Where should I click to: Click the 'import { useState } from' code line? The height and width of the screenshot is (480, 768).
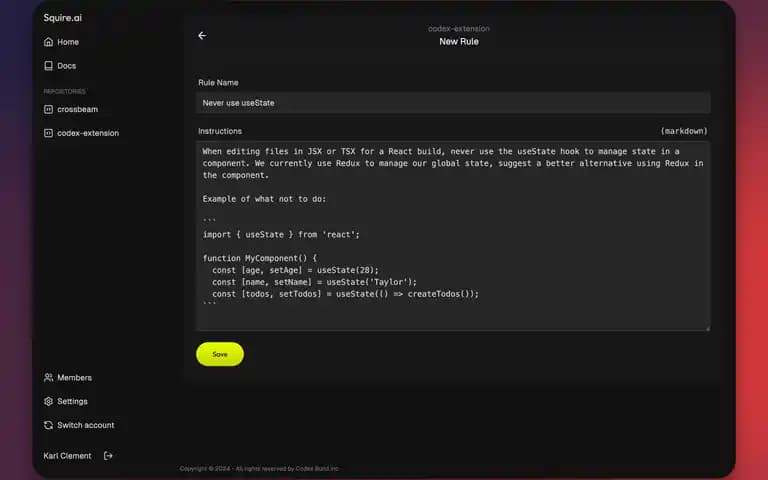point(281,235)
